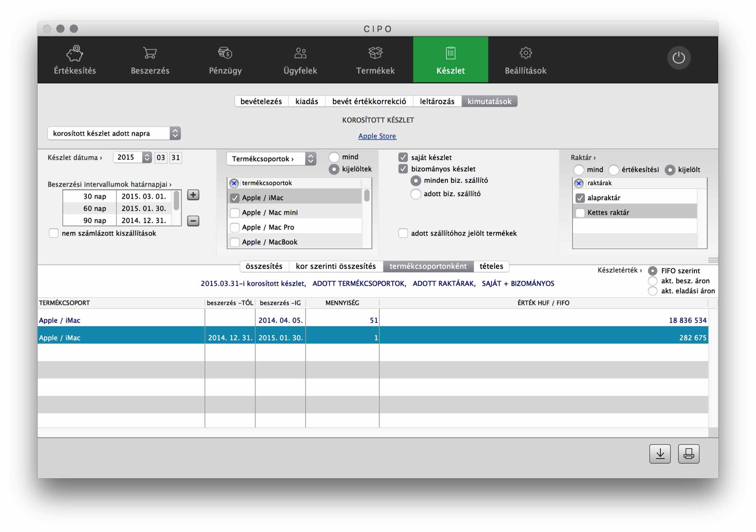Open the Termékek products box icon

[375, 60]
